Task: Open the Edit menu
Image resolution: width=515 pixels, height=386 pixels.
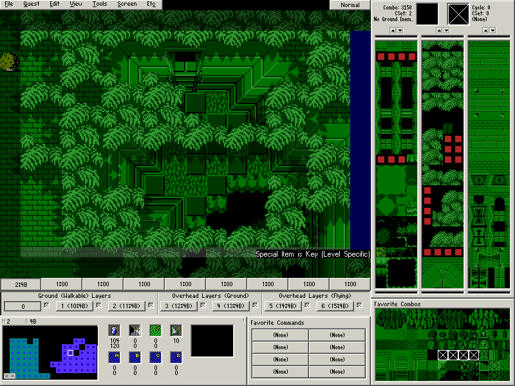Action: click(x=54, y=4)
